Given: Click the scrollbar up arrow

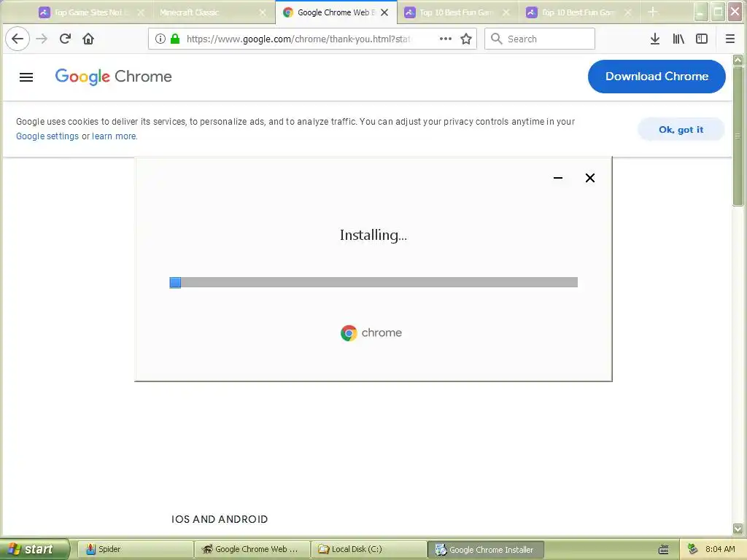Looking at the screenshot, I should (x=738, y=60).
